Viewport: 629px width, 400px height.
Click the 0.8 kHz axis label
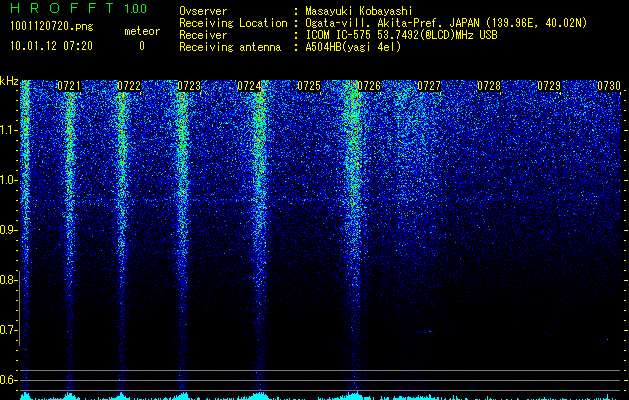(9, 280)
